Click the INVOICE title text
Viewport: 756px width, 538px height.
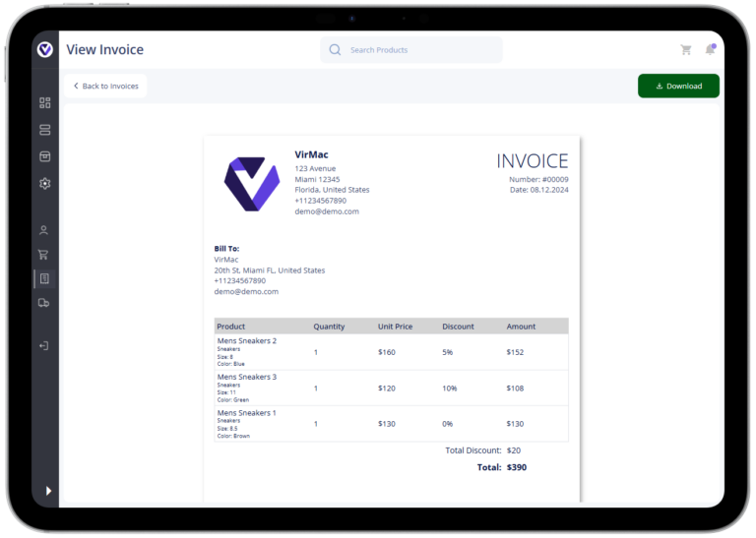point(533,161)
